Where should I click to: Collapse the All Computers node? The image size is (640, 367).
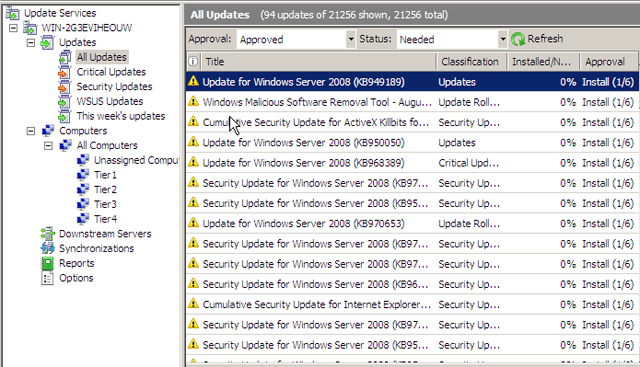click(48, 145)
